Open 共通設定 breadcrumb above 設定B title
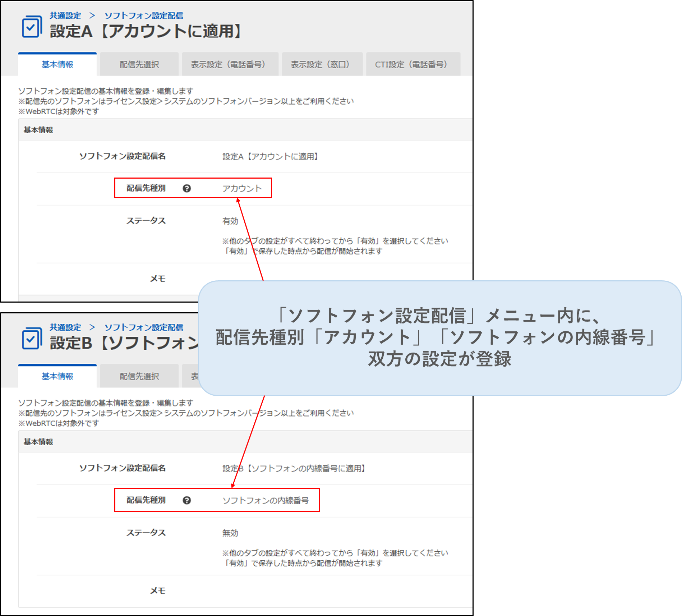The image size is (682, 616). click(65, 327)
